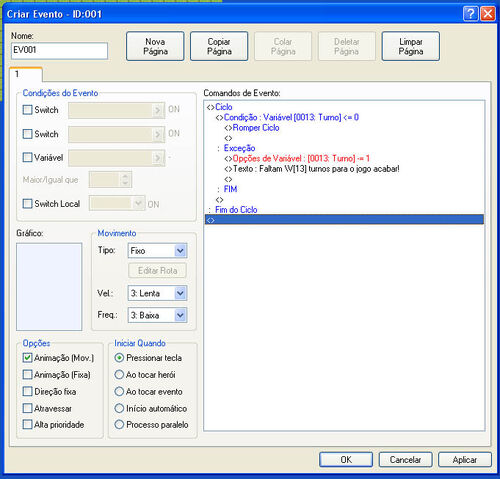Uncheck Animação (Mov.) option
The height and width of the screenshot is (479, 500).
click(27, 358)
